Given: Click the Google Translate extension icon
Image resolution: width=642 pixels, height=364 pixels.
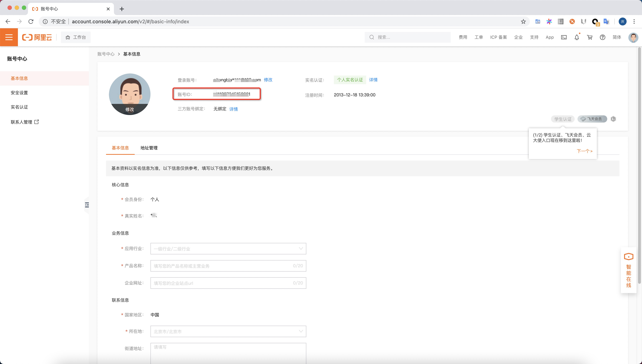Looking at the screenshot, I should (606, 21).
